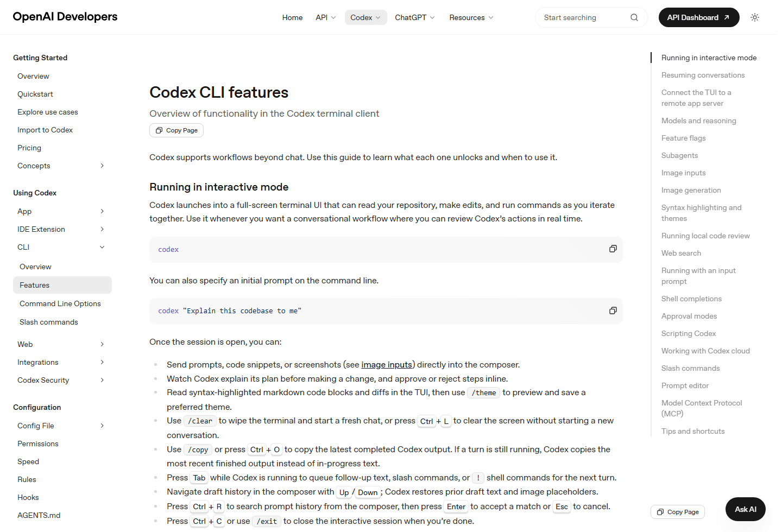Jump to Web search section

click(x=681, y=253)
